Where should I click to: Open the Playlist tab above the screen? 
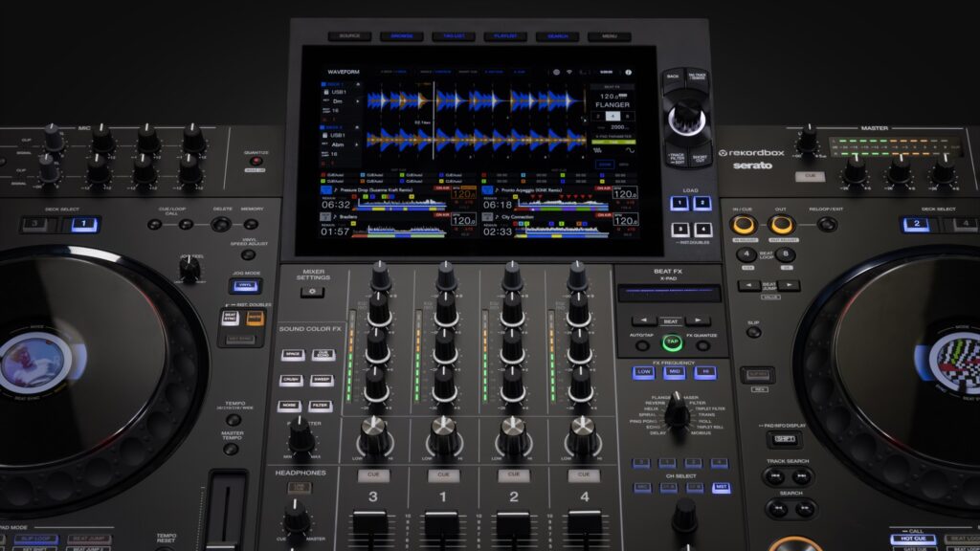tap(505, 36)
